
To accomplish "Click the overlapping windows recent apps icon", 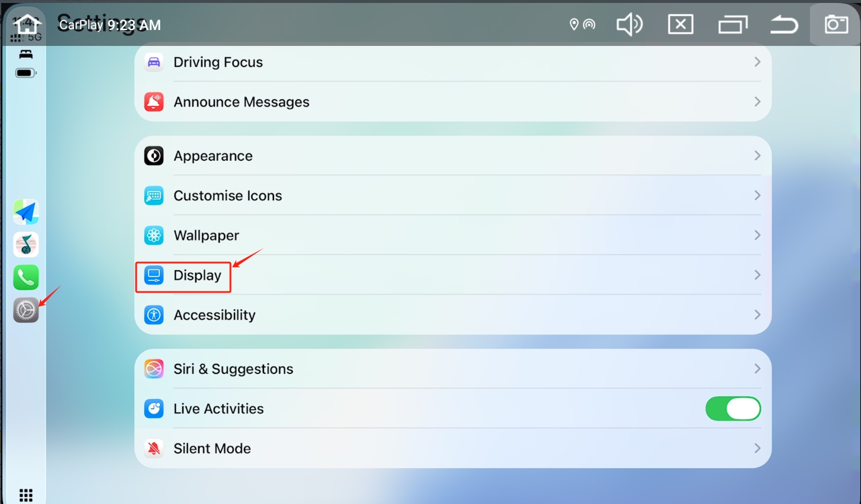I will [733, 25].
